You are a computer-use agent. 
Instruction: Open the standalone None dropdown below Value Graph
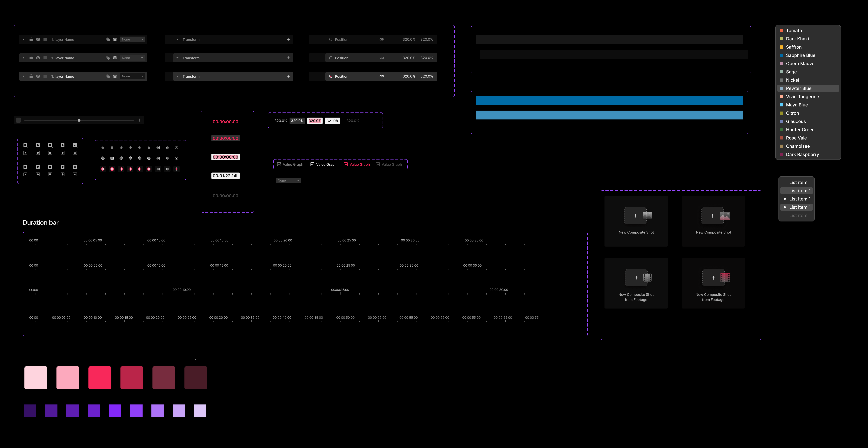pyautogui.click(x=288, y=180)
